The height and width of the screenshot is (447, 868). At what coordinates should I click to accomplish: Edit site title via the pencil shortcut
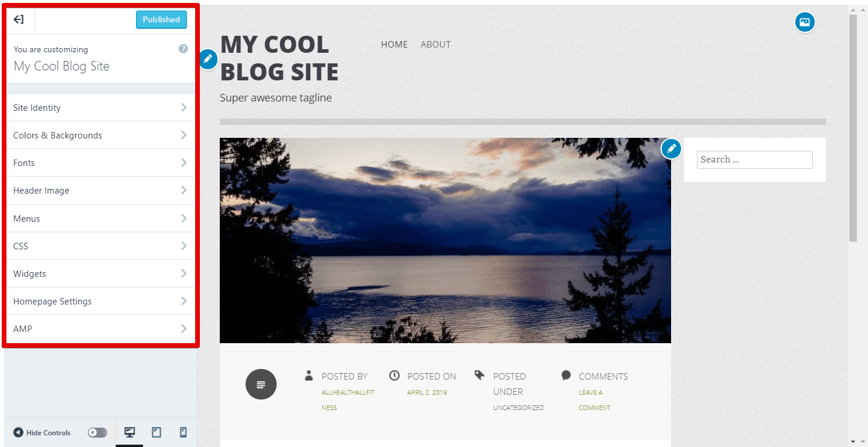[207, 59]
